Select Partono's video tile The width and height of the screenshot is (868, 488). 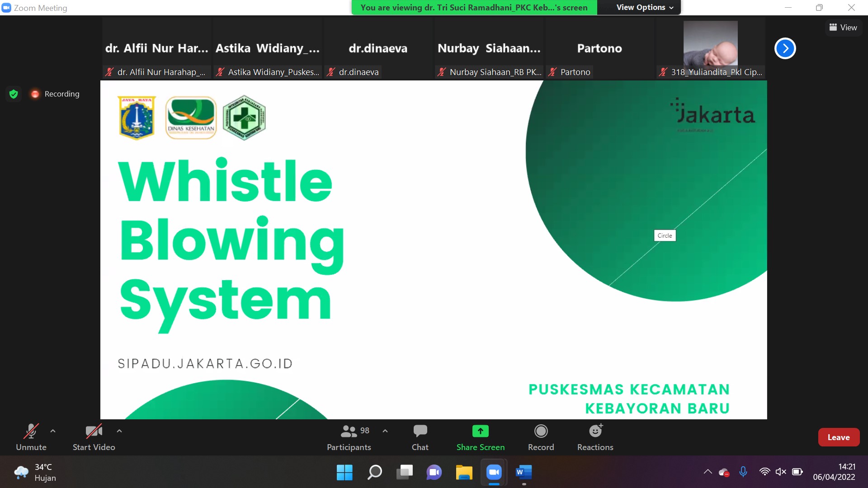pyautogui.click(x=599, y=48)
